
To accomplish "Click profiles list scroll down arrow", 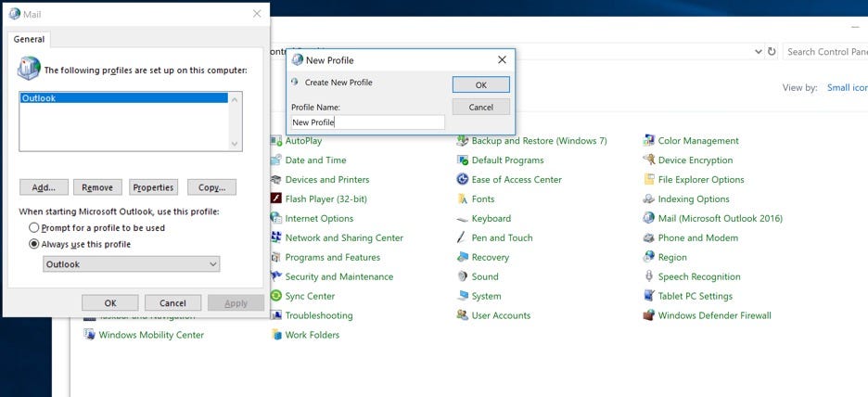I will 235,144.
